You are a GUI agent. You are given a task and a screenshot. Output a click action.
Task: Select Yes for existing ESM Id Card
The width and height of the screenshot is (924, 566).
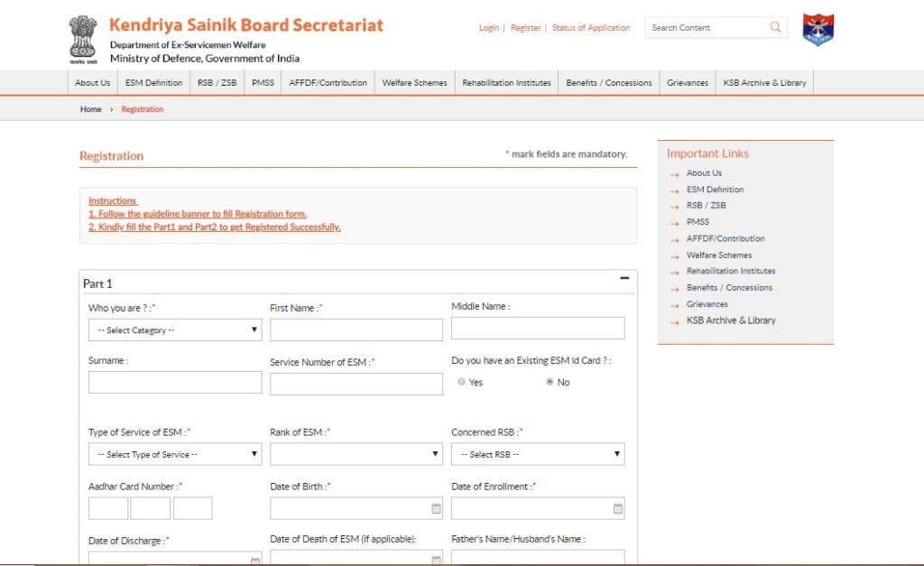(461, 382)
